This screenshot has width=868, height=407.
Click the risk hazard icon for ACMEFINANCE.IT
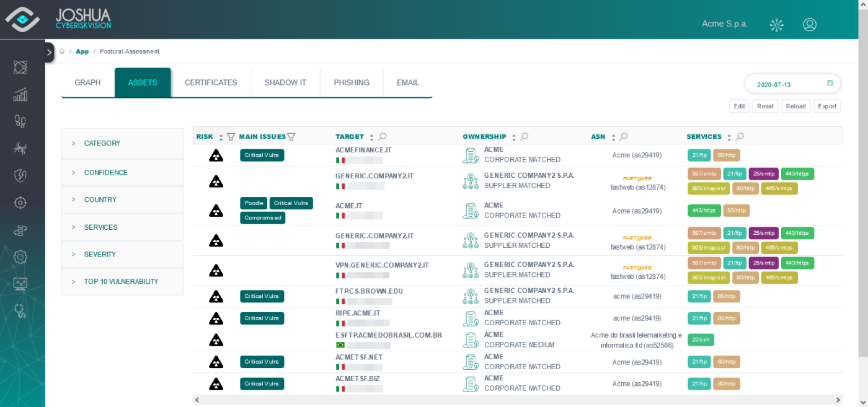(x=216, y=155)
